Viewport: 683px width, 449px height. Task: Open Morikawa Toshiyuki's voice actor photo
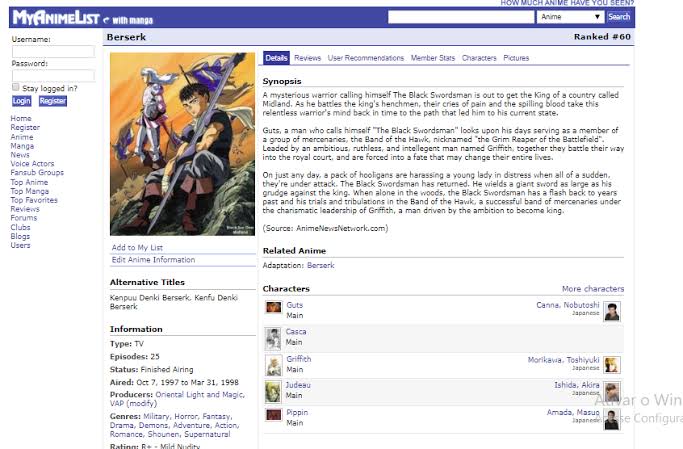coord(611,365)
